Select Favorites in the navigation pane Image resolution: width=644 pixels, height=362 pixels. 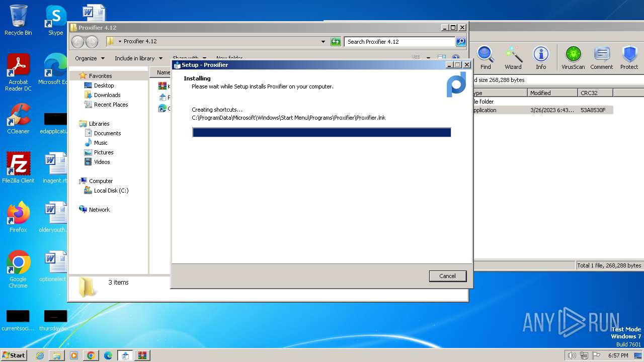pos(100,76)
